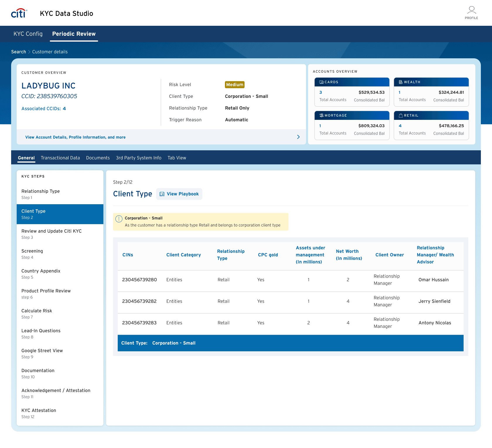Open the Profile icon
492x448 pixels.
point(471,13)
